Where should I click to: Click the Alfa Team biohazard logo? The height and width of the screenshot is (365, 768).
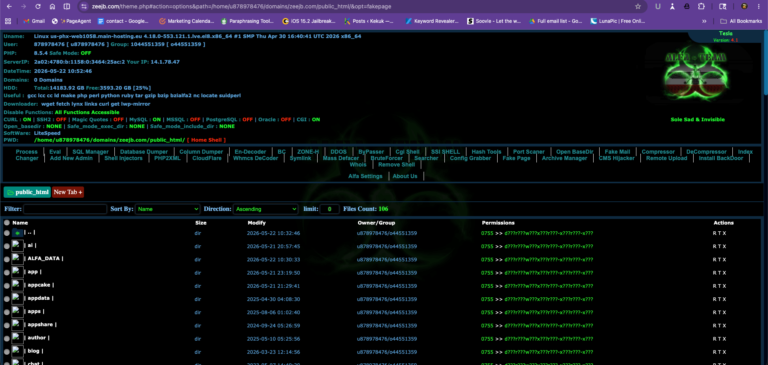[x=696, y=73]
